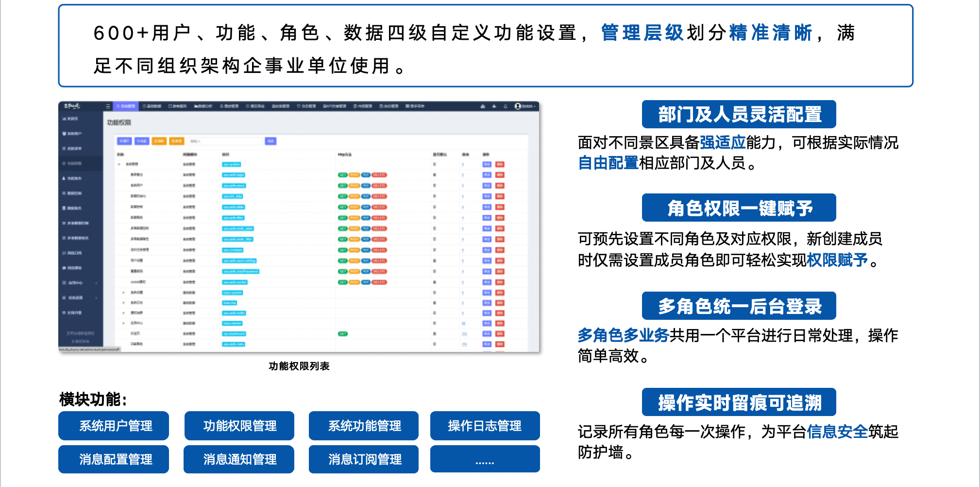Click the search input field above the permissions table
This screenshot has height=487, width=980.
225,141
